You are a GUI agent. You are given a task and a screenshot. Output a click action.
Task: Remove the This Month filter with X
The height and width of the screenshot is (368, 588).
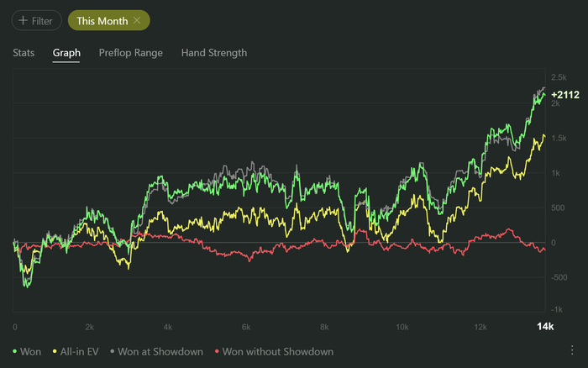(x=137, y=20)
